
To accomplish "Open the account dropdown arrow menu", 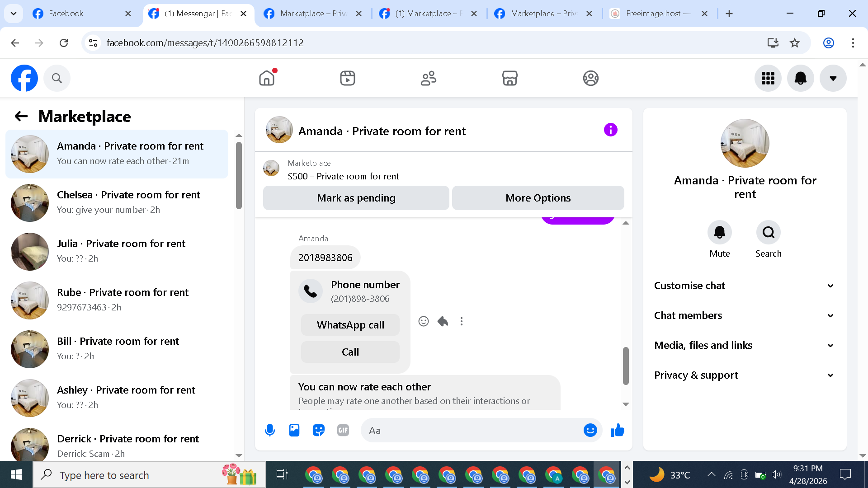I will point(833,78).
